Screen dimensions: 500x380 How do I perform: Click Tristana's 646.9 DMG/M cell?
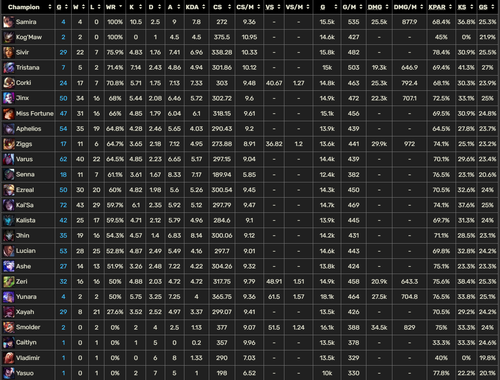point(409,68)
